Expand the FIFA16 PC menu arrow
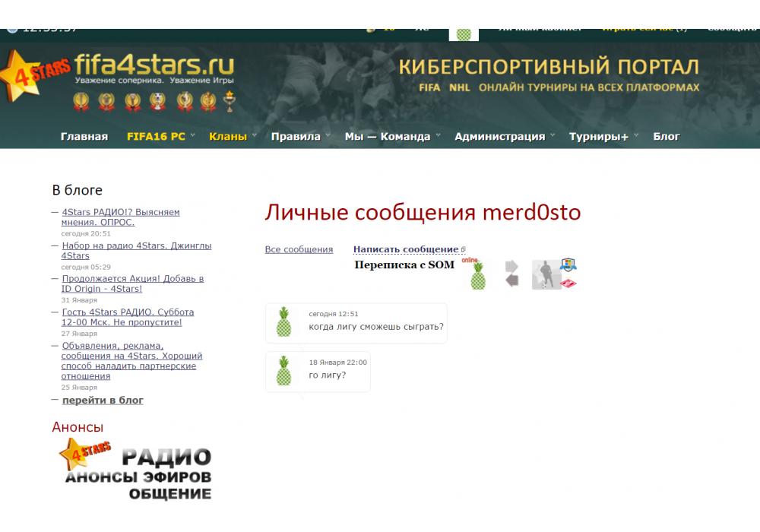The height and width of the screenshot is (532, 760). (192, 135)
